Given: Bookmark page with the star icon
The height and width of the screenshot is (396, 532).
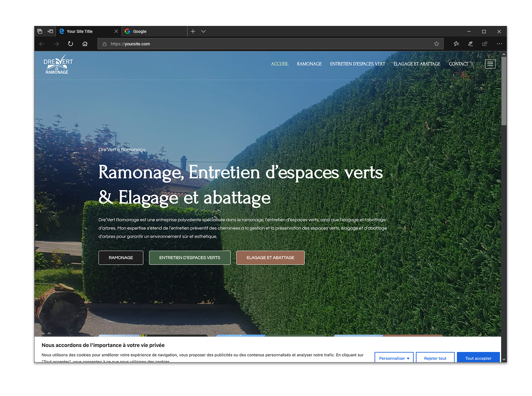Looking at the screenshot, I should [436, 44].
